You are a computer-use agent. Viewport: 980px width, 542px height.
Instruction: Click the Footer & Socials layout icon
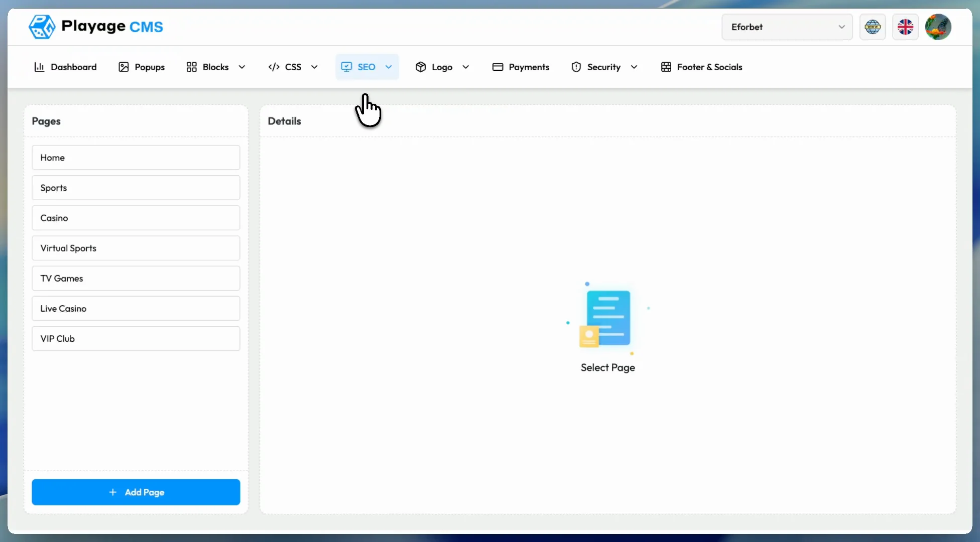point(666,67)
